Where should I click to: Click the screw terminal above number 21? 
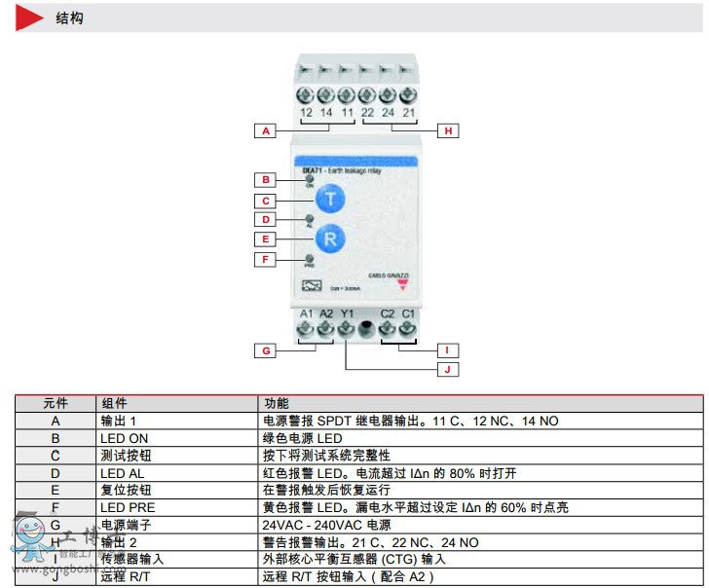tap(408, 95)
